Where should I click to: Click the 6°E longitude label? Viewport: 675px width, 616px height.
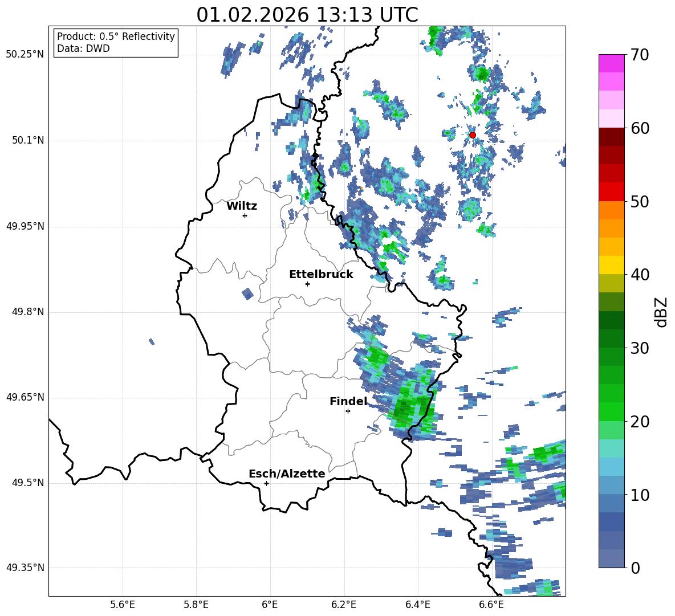tap(270, 605)
